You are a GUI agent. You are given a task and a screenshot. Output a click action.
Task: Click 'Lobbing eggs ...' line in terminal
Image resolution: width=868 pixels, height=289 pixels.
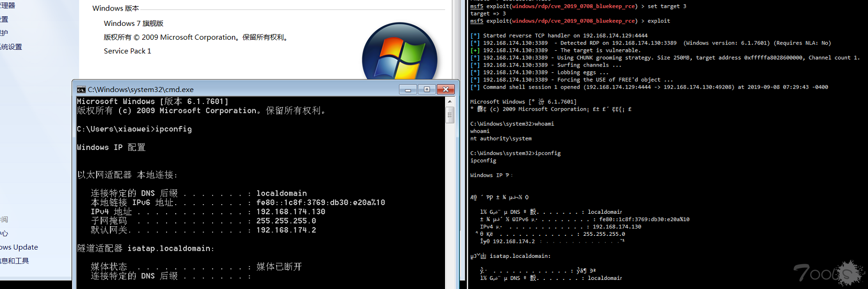tap(540, 72)
